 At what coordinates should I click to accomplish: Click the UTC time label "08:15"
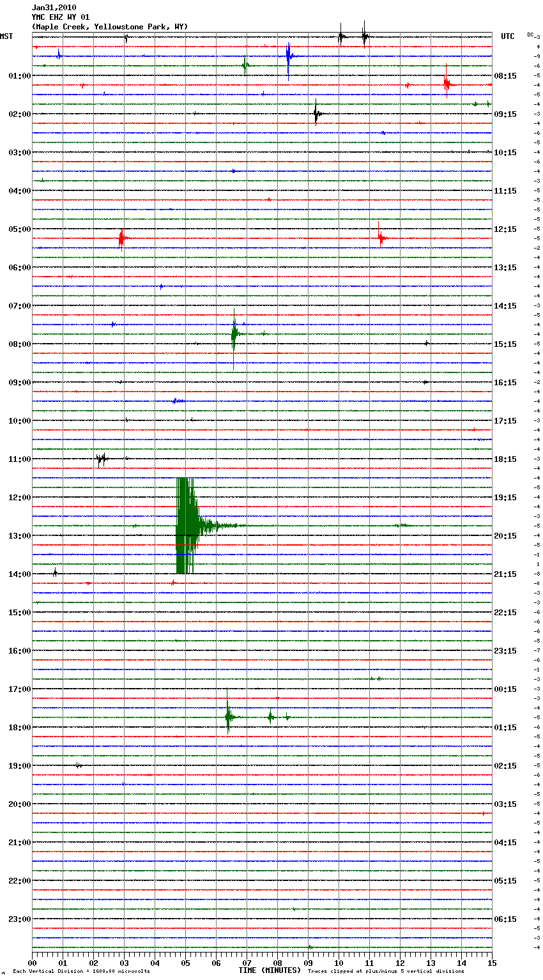505,76
